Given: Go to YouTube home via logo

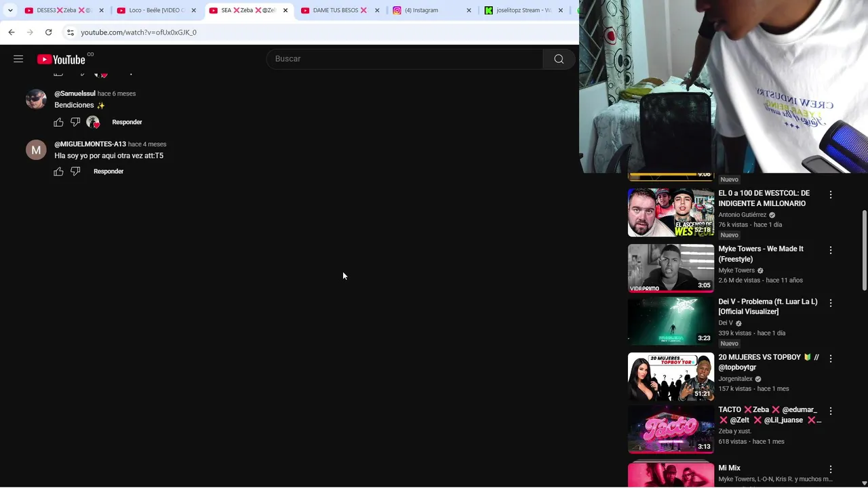Looking at the screenshot, I should [x=61, y=60].
